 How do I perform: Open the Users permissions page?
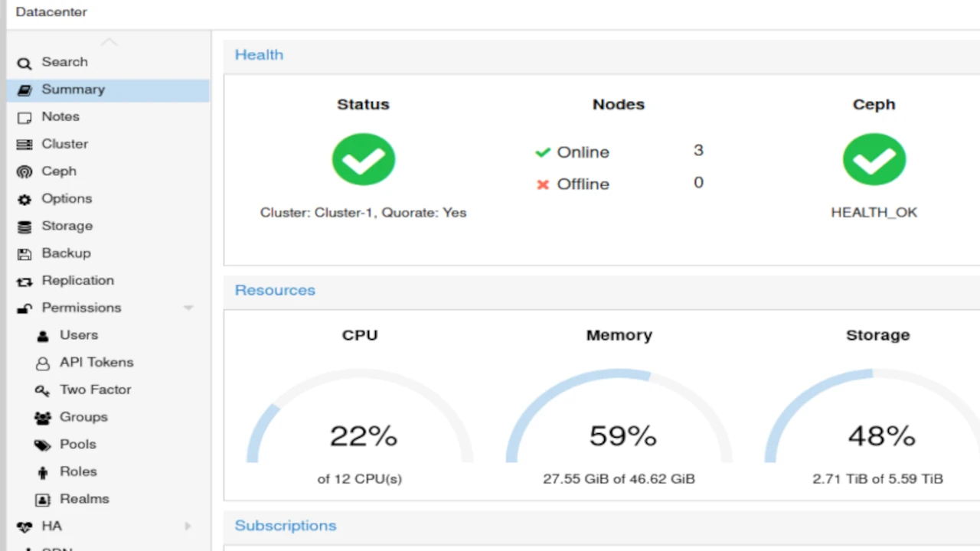[79, 335]
